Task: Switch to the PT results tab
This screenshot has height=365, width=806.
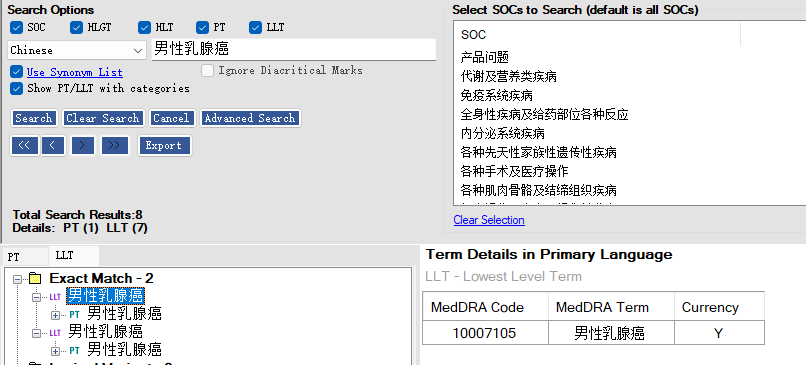Action: (x=25, y=257)
